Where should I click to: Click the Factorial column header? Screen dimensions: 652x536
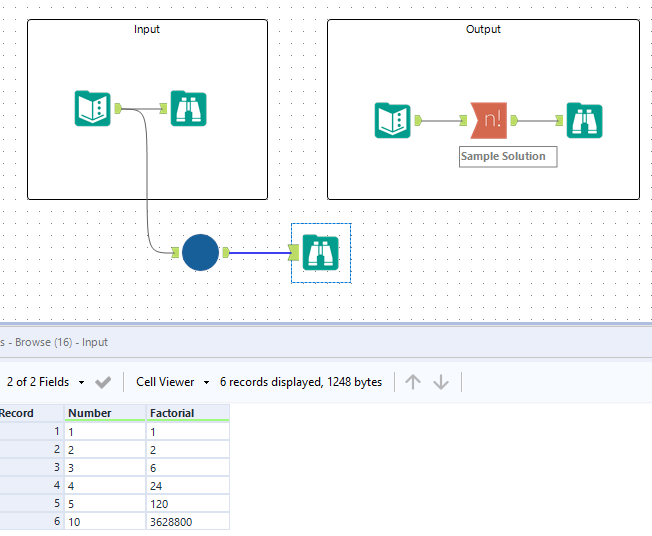(172, 413)
